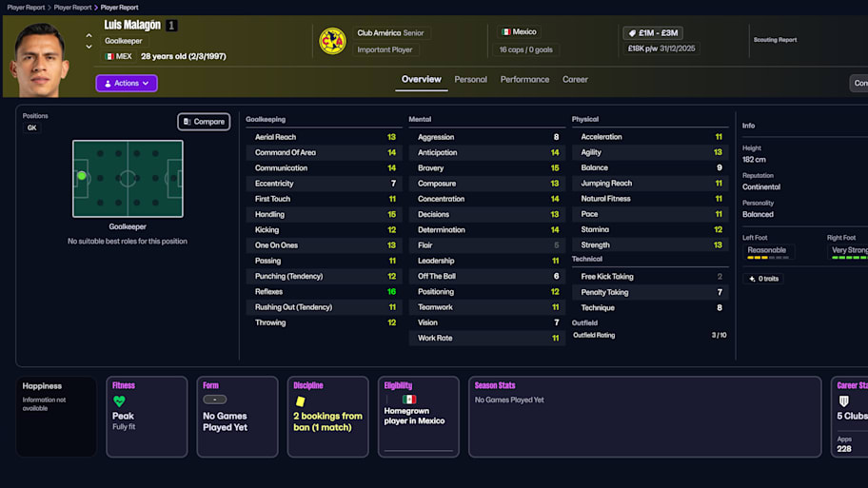
Task: Click the One On Ones attribute row
Action: point(325,245)
